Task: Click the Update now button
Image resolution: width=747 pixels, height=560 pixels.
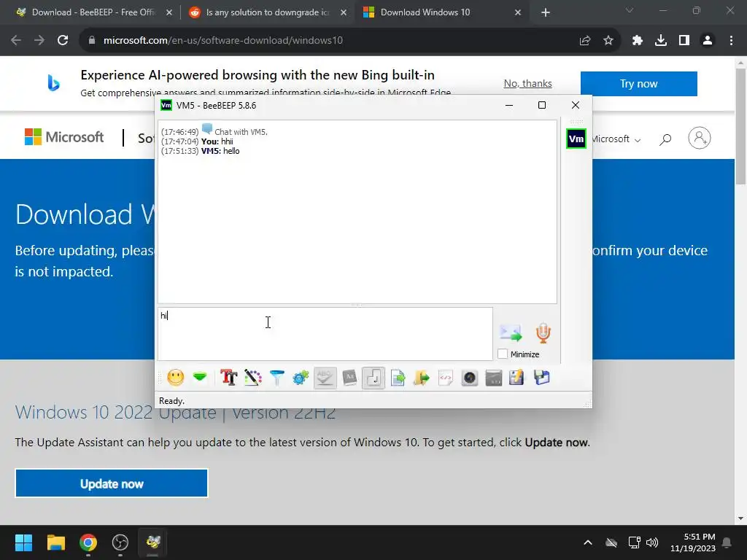Action: click(112, 483)
